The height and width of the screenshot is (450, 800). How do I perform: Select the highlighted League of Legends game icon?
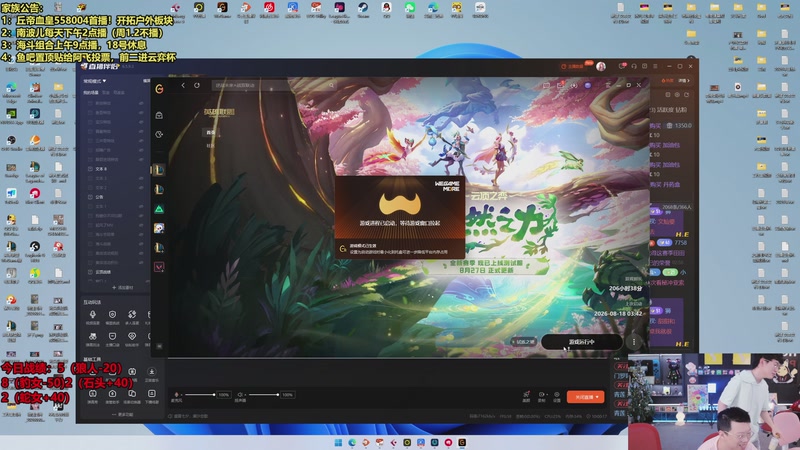(159, 170)
